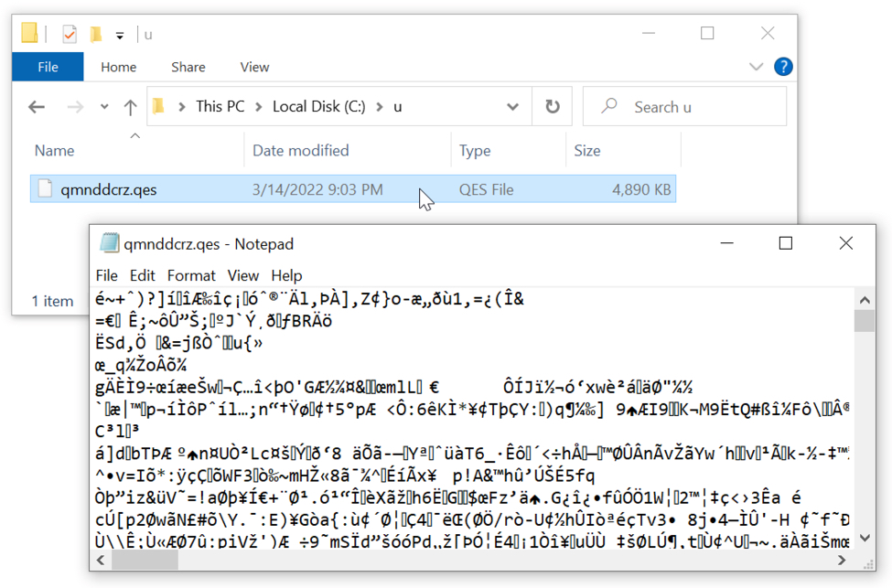Expand the ribbon with chevron arrow
892x588 pixels.
756,67
